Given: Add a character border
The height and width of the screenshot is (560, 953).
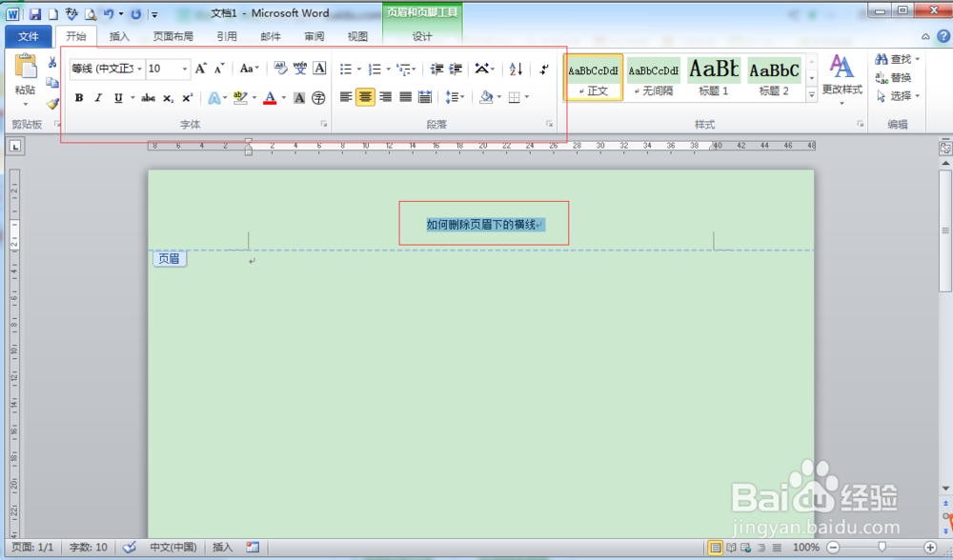Looking at the screenshot, I should pyautogui.click(x=319, y=68).
